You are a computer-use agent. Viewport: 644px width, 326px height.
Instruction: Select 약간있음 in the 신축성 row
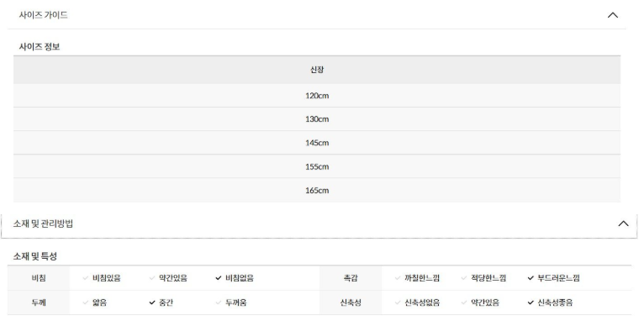[x=480, y=302]
